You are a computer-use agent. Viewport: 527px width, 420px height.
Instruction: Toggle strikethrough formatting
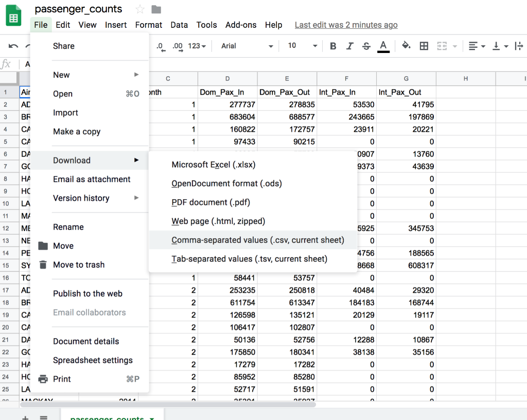366,46
